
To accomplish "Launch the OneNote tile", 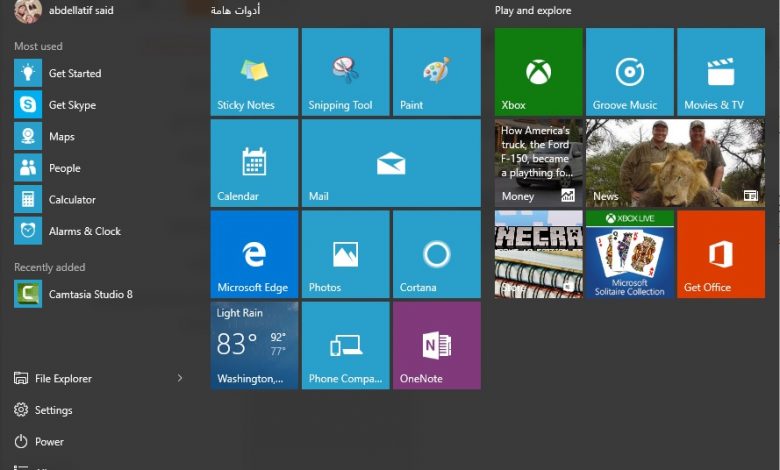I will point(437,346).
